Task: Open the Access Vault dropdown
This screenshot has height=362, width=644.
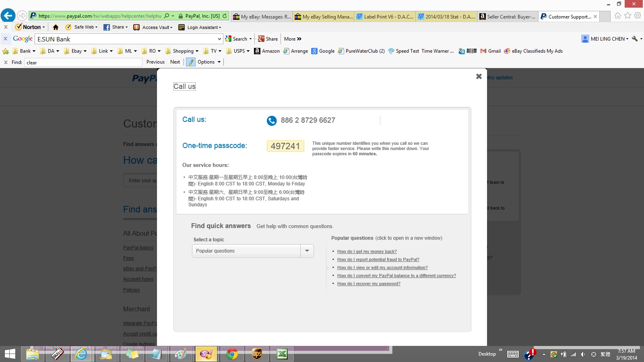Action: pyautogui.click(x=153, y=27)
